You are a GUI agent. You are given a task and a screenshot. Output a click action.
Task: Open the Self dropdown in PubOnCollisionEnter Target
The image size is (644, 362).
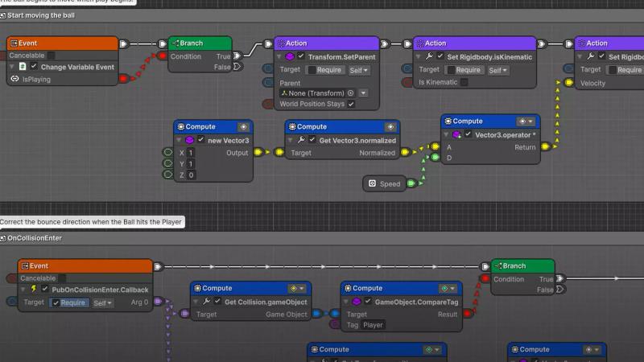[x=102, y=303]
